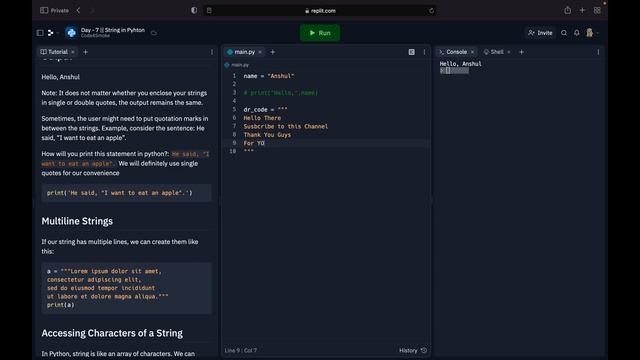Close the main.py tab
Screen dimensions: 640x360
(x=260, y=52)
